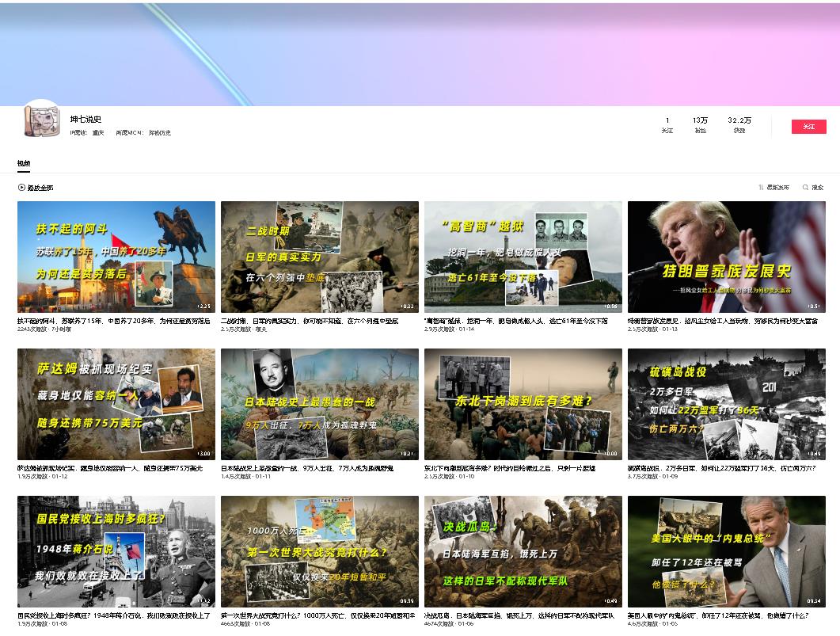Open the 特朗普家族发展史 video thumbnail
Image resolution: width=840 pixels, height=636 pixels.
pyautogui.click(x=727, y=257)
